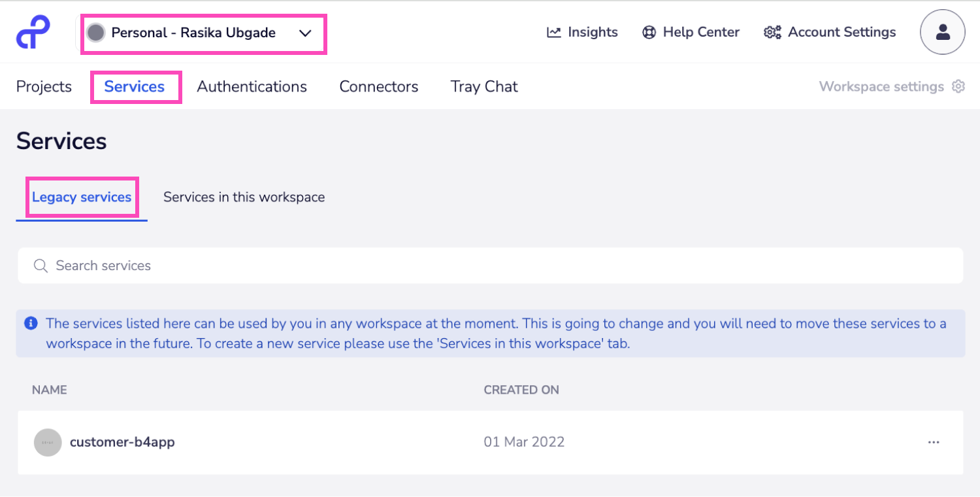Open the three-dot menu for customer-b4app
This screenshot has width=980, height=497.
pos(934,442)
